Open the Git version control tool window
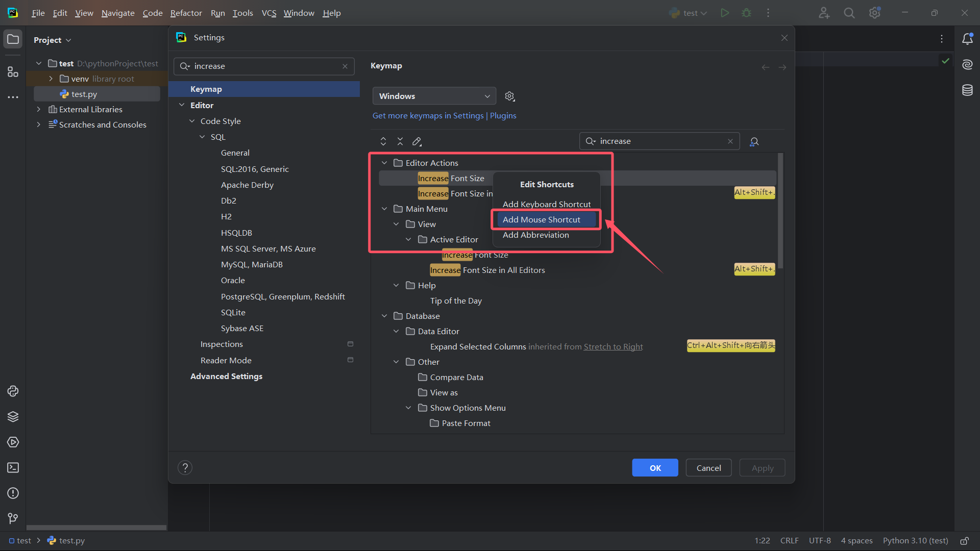Screen dimensions: 980x551 [x=13, y=518]
